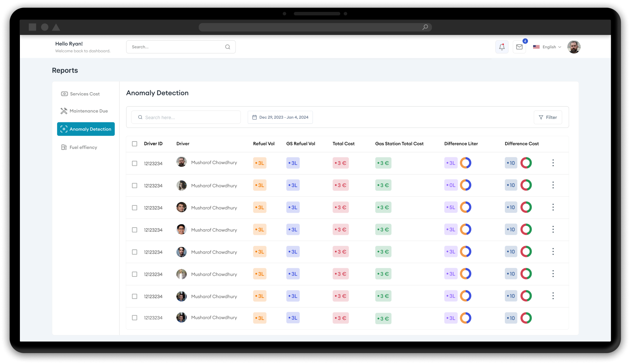This screenshot has height=364, width=630.
Task: Select the Fuel effiency menu item
Action: click(83, 147)
